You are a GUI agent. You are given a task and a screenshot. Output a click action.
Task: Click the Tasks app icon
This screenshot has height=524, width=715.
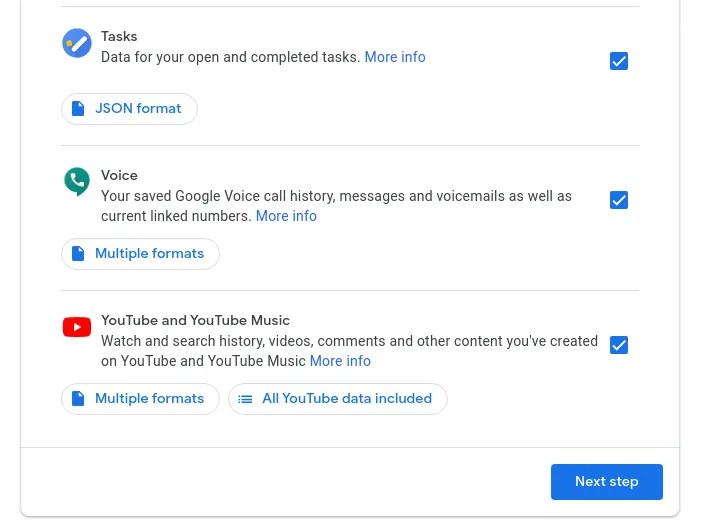(77, 43)
